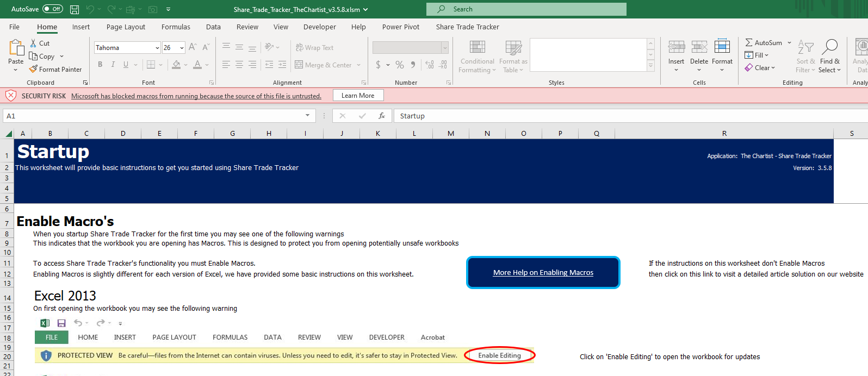The width and height of the screenshot is (868, 376).
Task: Click Decrease Font Size icon
Action: point(206,47)
